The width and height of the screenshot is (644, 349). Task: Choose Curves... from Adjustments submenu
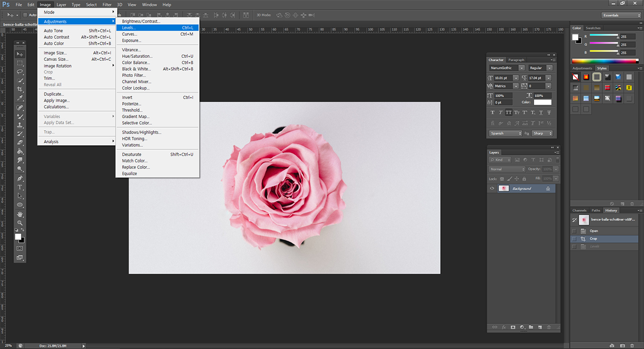coord(157,34)
